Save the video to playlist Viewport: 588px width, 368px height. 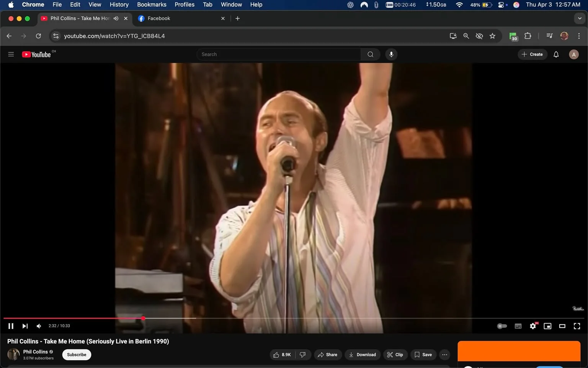point(423,355)
